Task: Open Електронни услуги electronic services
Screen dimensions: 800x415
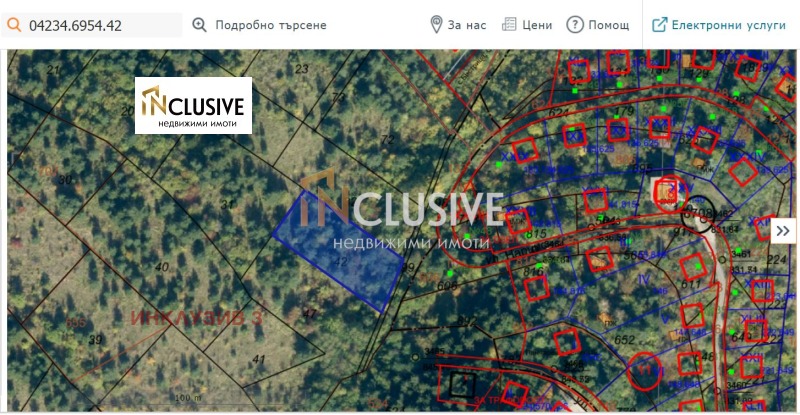Action: 729,25
